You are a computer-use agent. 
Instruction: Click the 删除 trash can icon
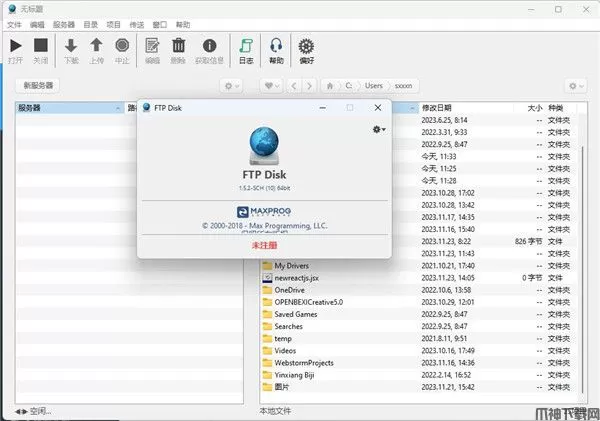[179, 45]
